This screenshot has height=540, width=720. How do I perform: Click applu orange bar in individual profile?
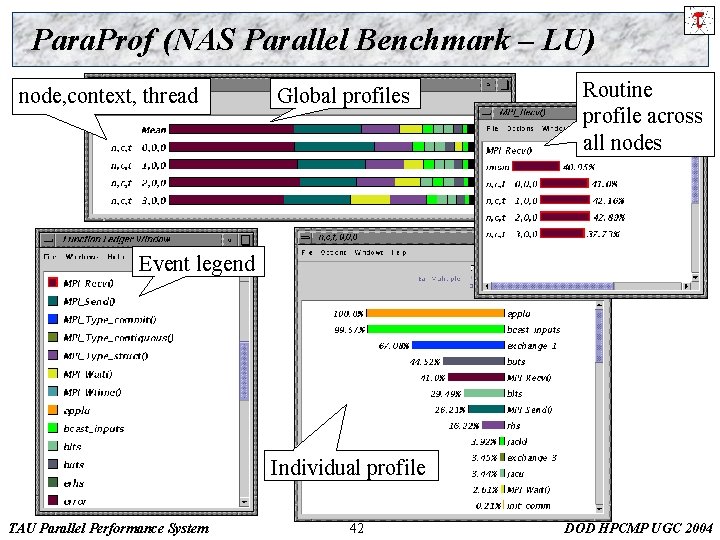pyautogui.click(x=435, y=313)
